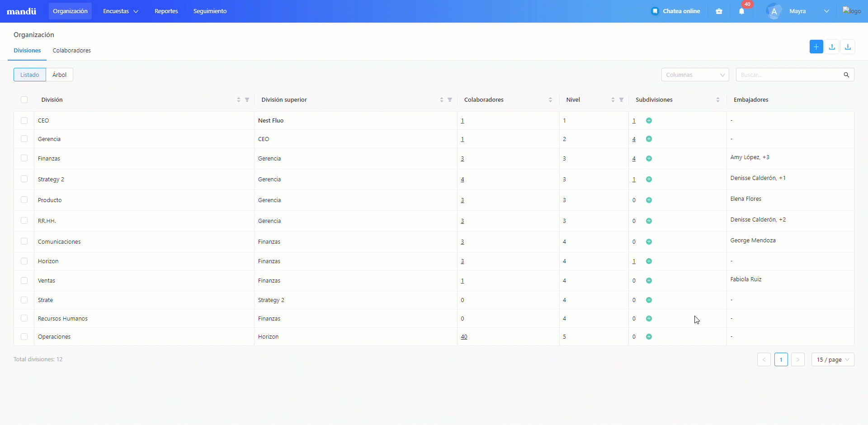
Task: Click the search magnifier icon
Action: 846,75
